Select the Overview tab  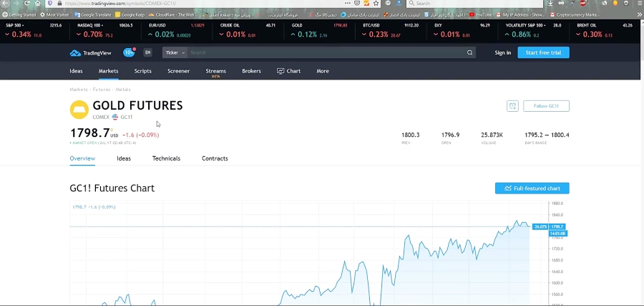82,158
